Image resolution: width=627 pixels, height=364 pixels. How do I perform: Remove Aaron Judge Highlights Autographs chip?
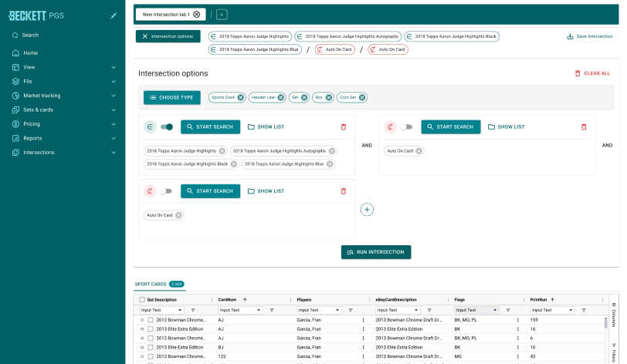pyautogui.click(x=331, y=151)
